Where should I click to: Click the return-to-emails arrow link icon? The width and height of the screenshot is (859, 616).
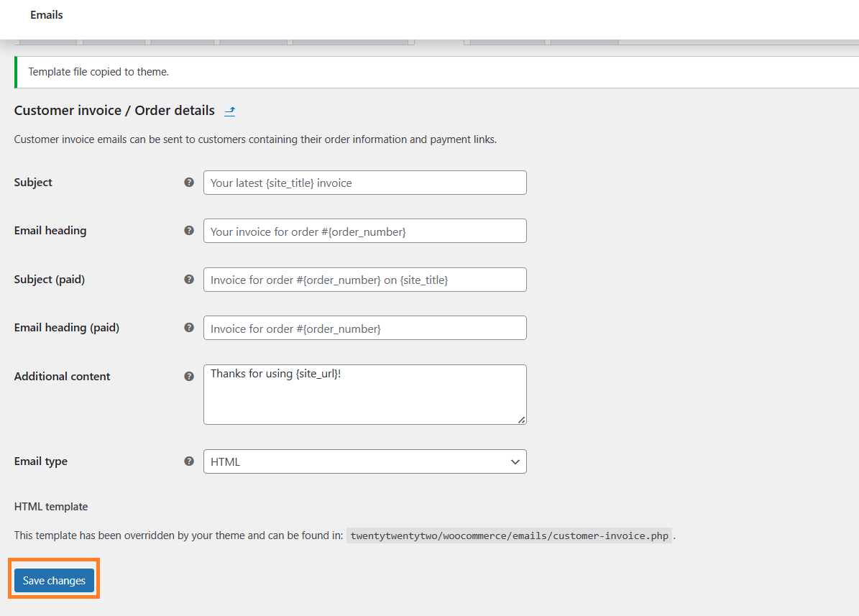pos(229,111)
